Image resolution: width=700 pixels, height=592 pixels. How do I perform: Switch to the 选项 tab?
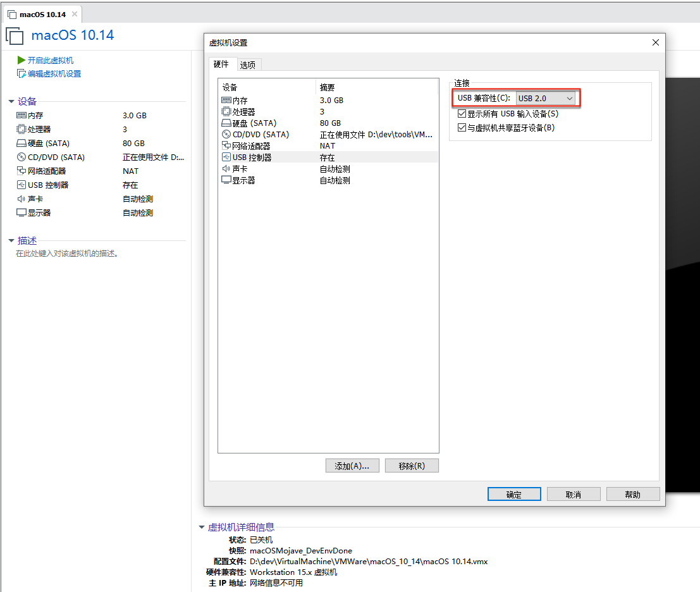(x=248, y=65)
